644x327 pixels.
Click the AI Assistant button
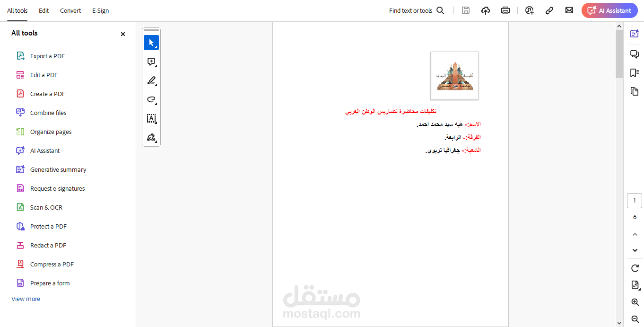pos(609,10)
